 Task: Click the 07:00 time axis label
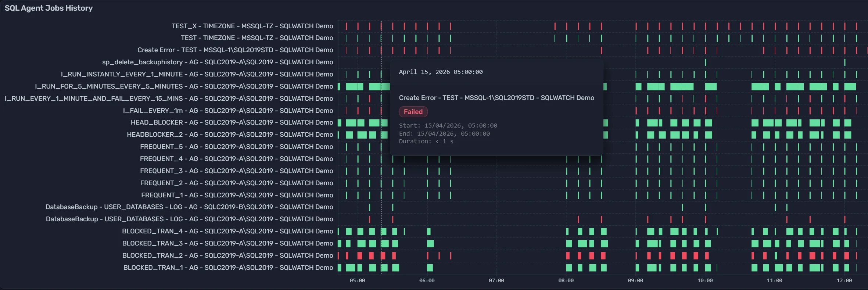[x=496, y=280]
